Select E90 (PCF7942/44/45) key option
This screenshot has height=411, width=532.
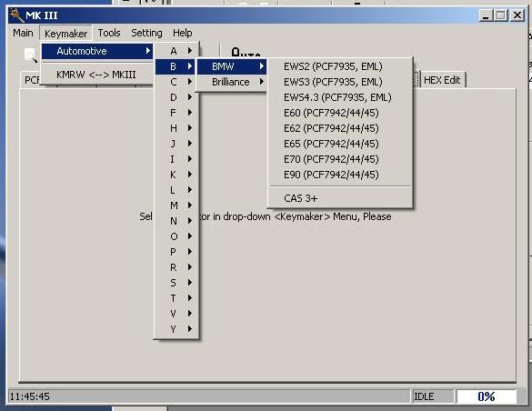pos(331,175)
